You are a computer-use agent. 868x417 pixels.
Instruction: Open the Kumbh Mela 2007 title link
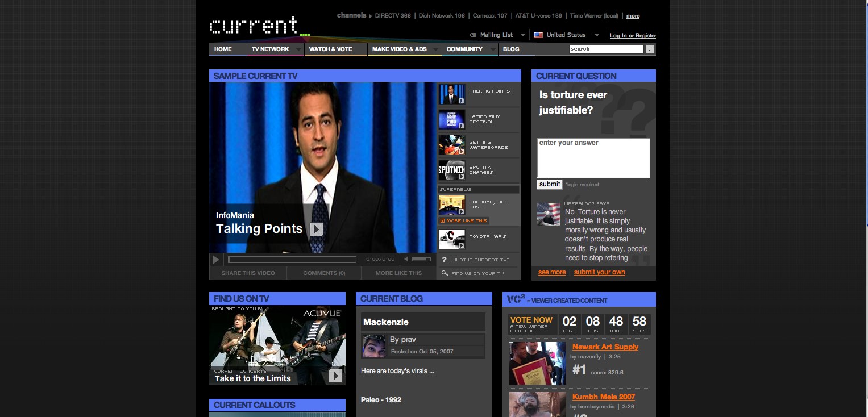603,397
